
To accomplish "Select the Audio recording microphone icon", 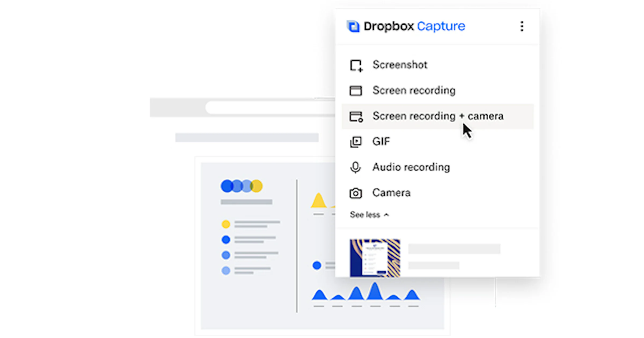I will [356, 167].
